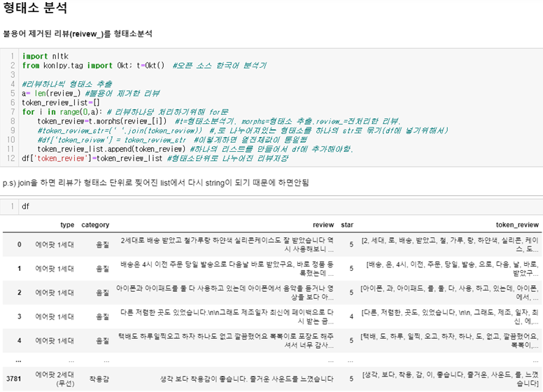Click the 'review' column header
Viewport: 543px width, 392px height.
[x=323, y=225]
